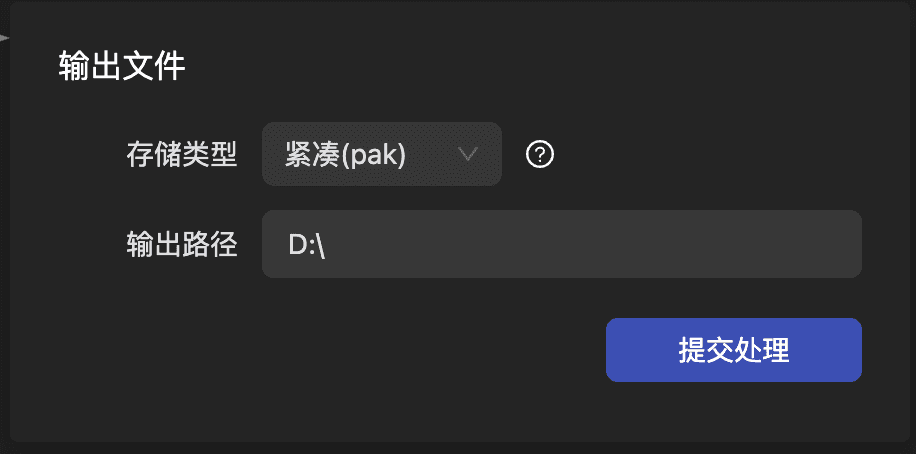Click the down arrow in storage type selector
Screen dimensions: 916x454
(467, 154)
